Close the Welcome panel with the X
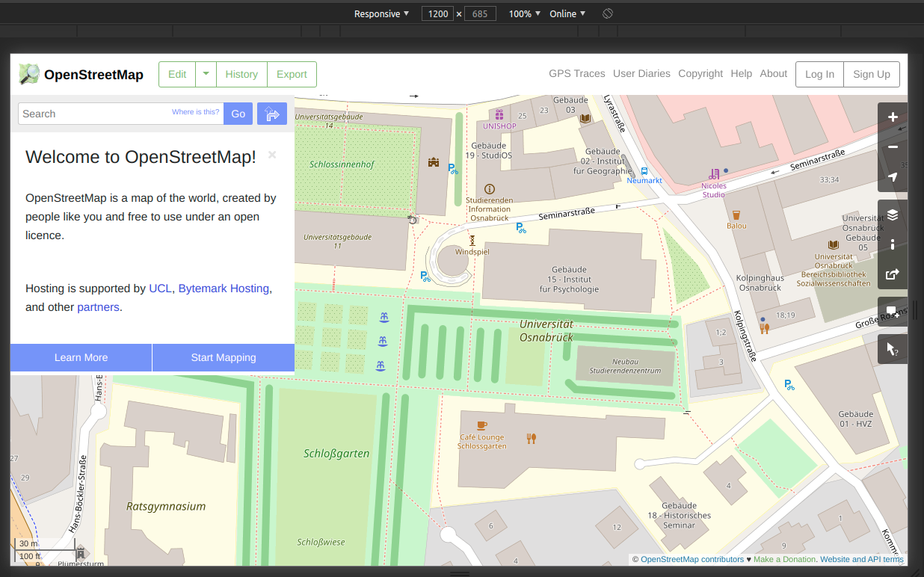 coord(272,155)
